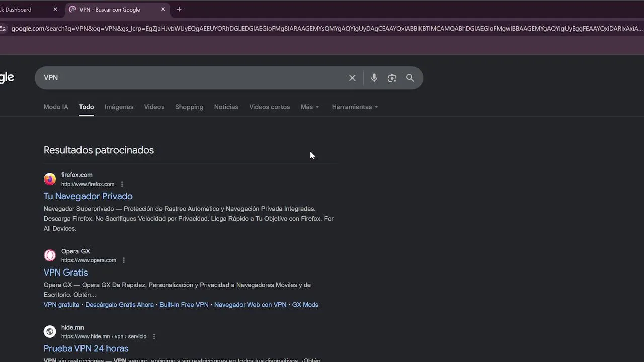Expand the Herramientas dropdown
644x362 pixels.
(355, 107)
